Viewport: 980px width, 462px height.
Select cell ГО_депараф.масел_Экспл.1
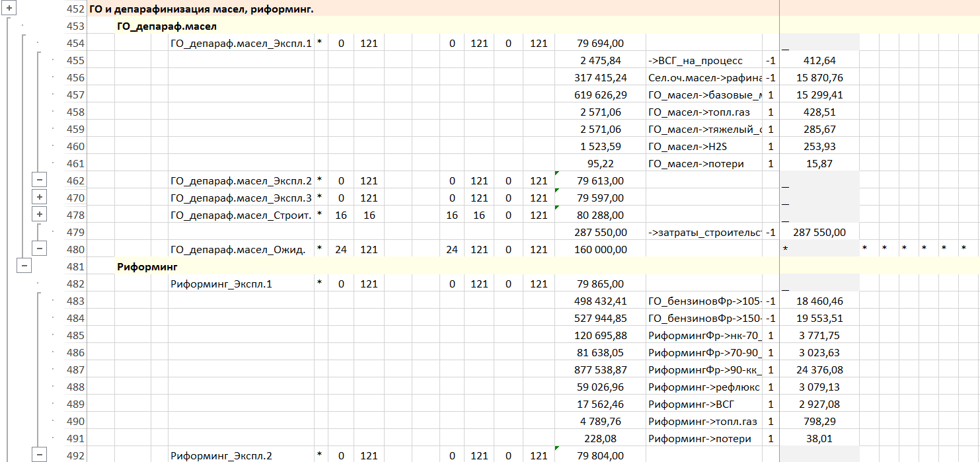[x=241, y=44]
